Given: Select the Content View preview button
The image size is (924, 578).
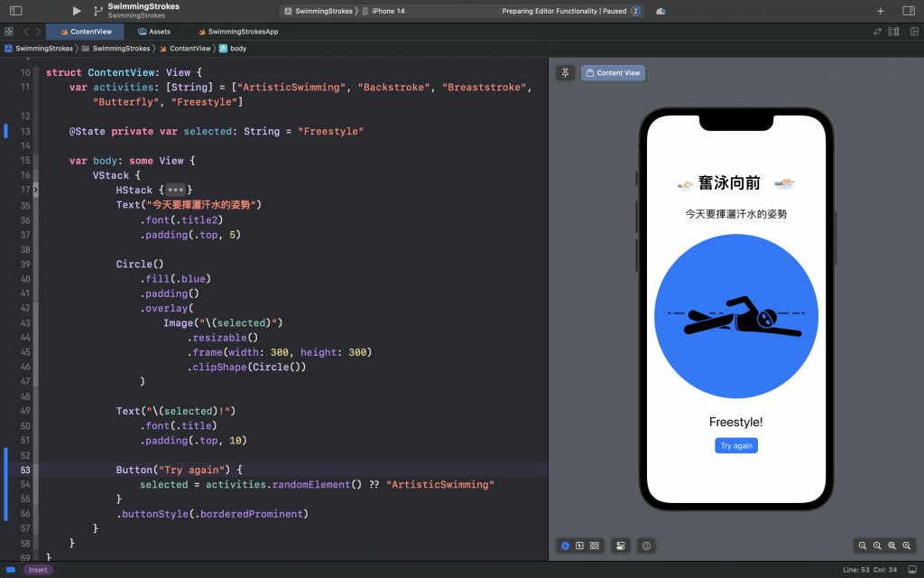Looking at the screenshot, I should tap(613, 72).
